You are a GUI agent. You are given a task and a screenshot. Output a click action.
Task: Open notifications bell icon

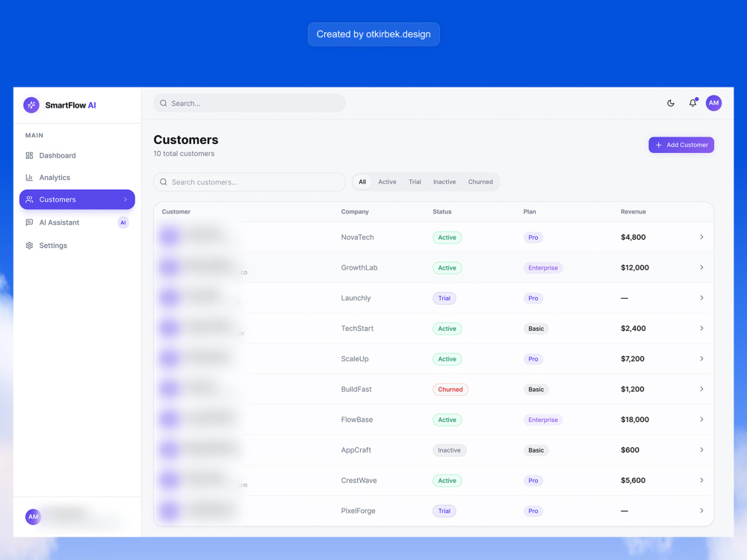[692, 103]
